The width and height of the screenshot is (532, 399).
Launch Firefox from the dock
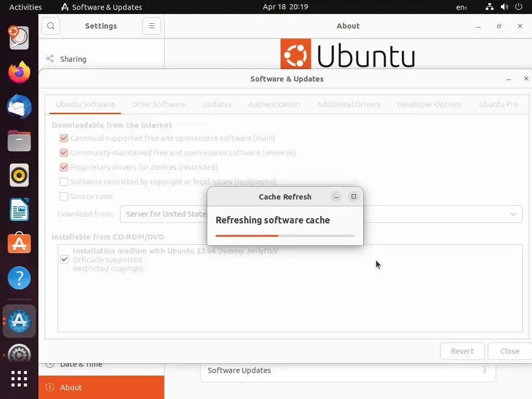[x=19, y=72]
